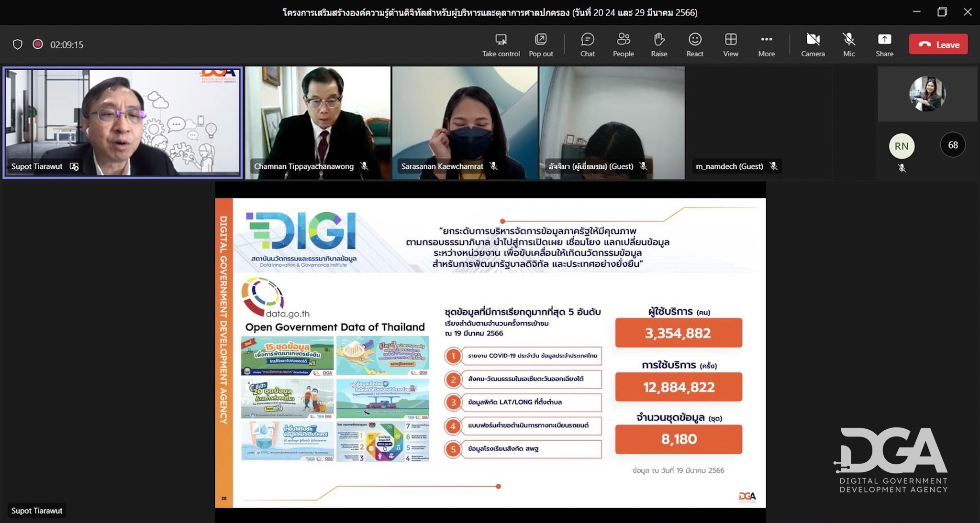The width and height of the screenshot is (980, 523).
Task: Open the React emoji menu
Action: pos(695,45)
